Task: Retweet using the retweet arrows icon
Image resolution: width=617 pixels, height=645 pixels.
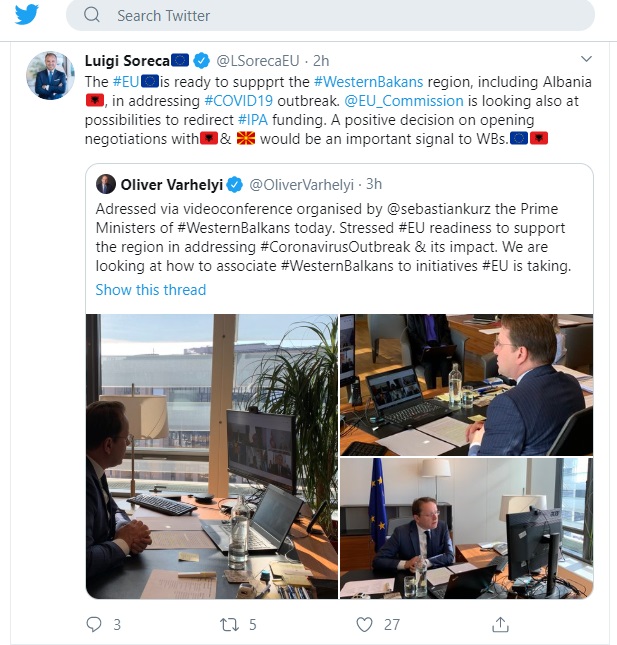Action: [229, 624]
